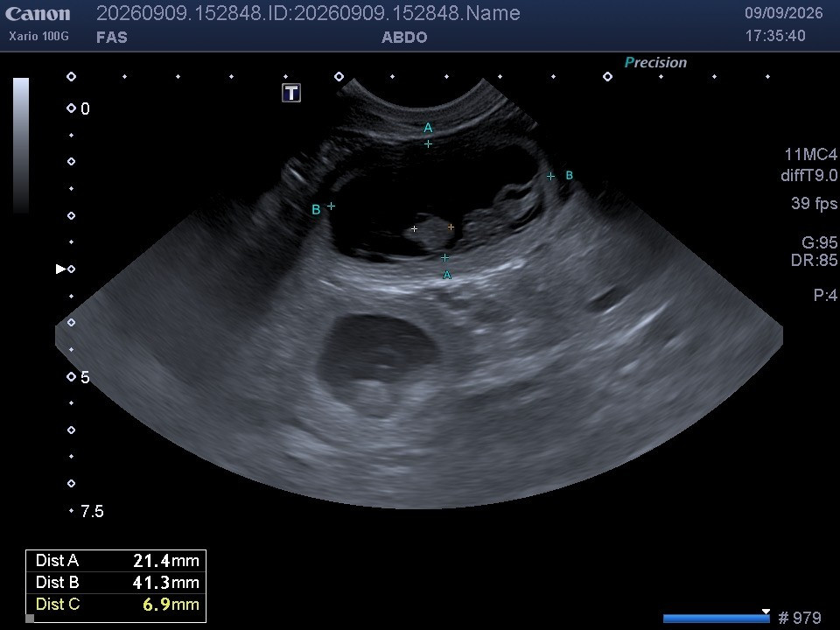Image resolution: width=840 pixels, height=630 pixels.
Task: Click the Xario 100G model label
Action: coord(38,37)
